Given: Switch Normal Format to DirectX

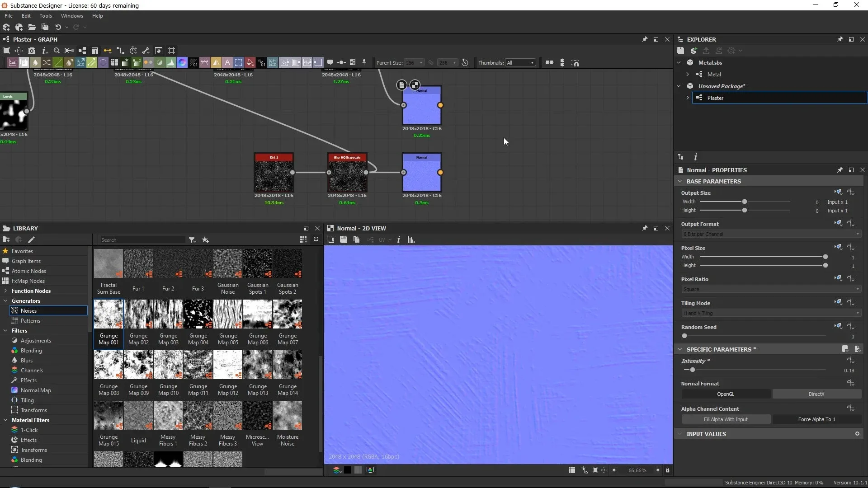Looking at the screenshot, I should (x=816, y=394).
